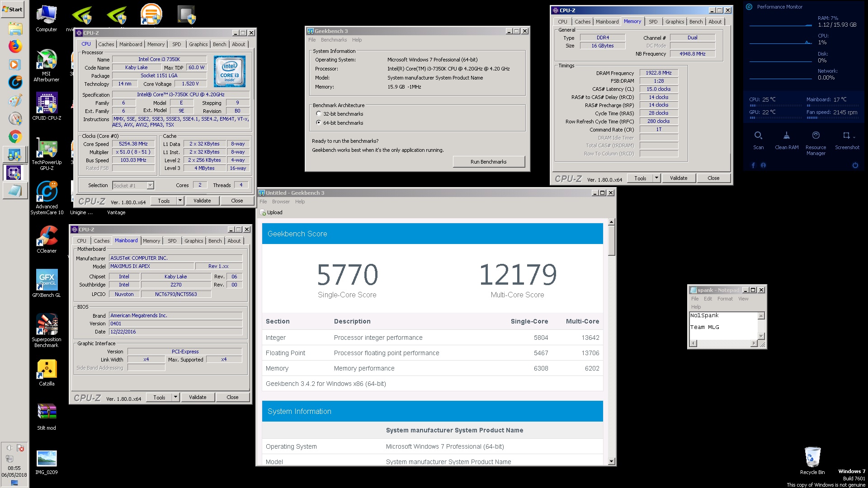
Task: Open GFXBench GL desktop icon
Action: [46, 284]
